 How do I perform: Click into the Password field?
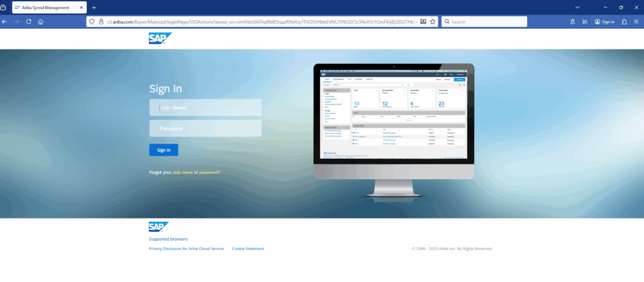tap(205, 129)
